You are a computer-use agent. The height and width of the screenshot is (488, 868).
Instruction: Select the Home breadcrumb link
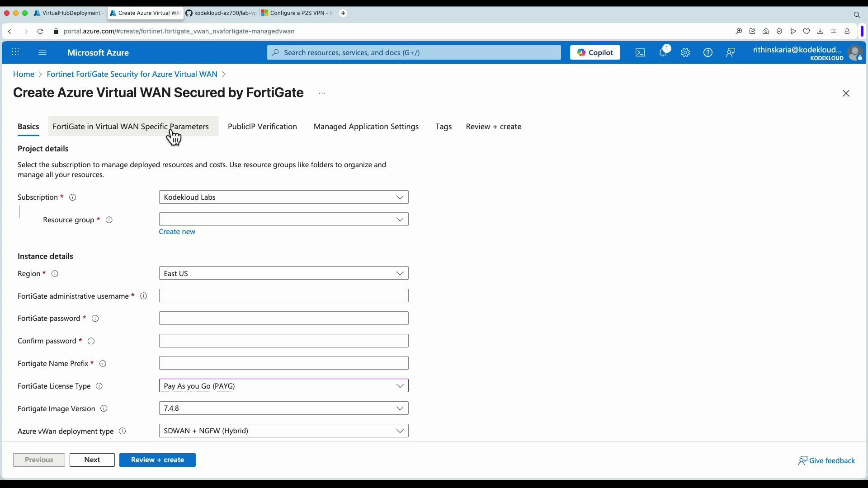[x=23, y=74]
